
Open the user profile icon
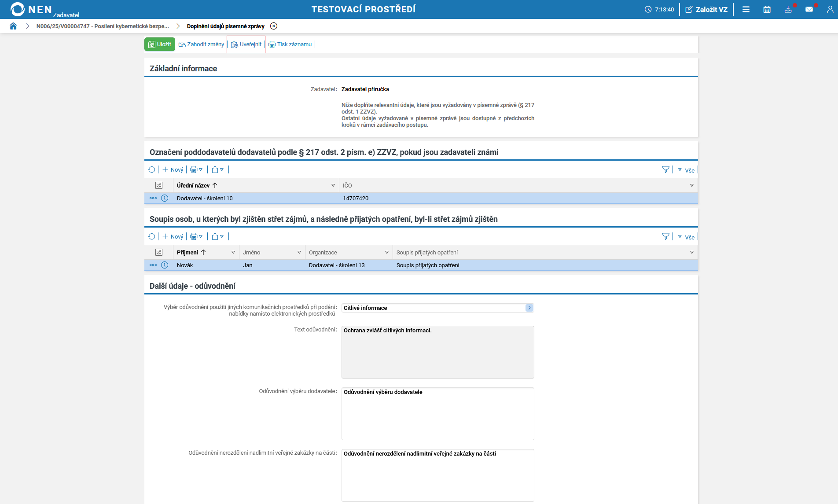pos(830,9)
